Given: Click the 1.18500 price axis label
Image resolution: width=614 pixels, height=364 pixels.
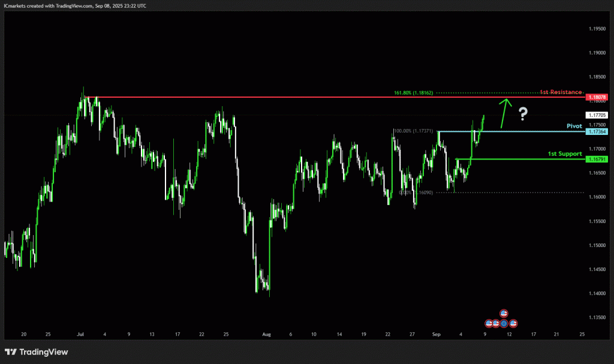Looking at the screenshot, I should [597, 77].
